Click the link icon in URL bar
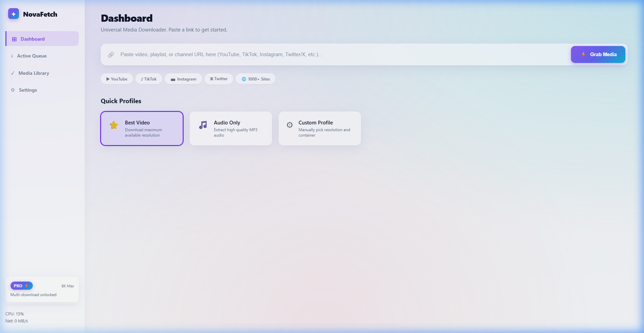The width and height of the screenshot is (644, 333). tap(111, 54)
